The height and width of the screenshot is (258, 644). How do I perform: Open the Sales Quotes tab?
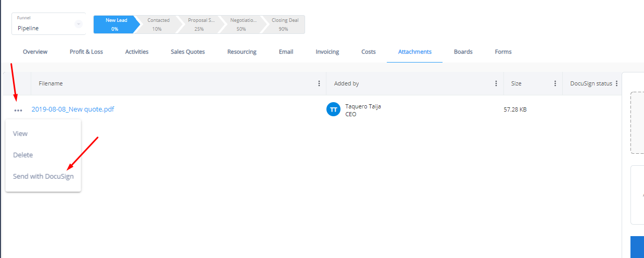[x=187, y=52]
